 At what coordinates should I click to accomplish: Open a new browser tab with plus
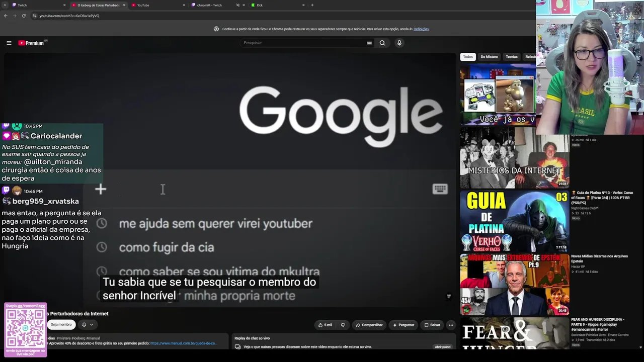(x=312, y=5)
